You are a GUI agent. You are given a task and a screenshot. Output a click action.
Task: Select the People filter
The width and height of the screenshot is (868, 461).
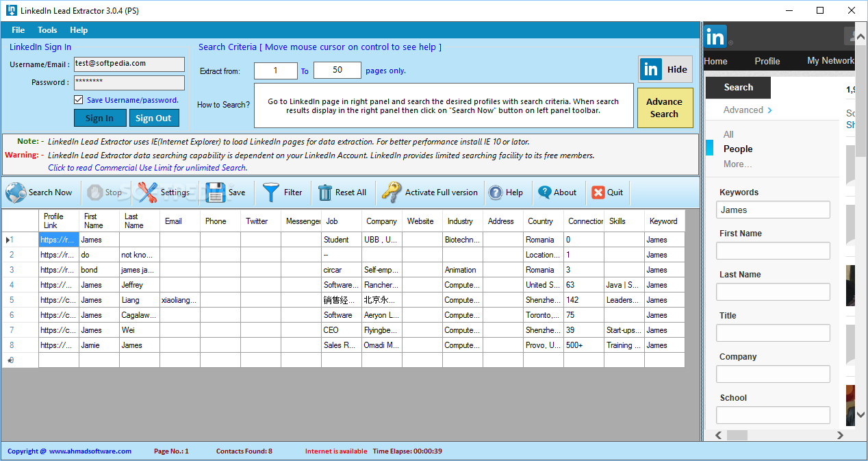738,149
